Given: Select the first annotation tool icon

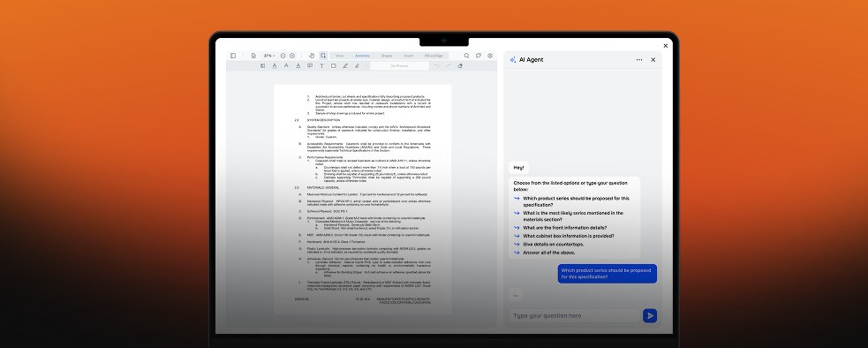Looking at the screenshot, I should click(x=262, y=65).
